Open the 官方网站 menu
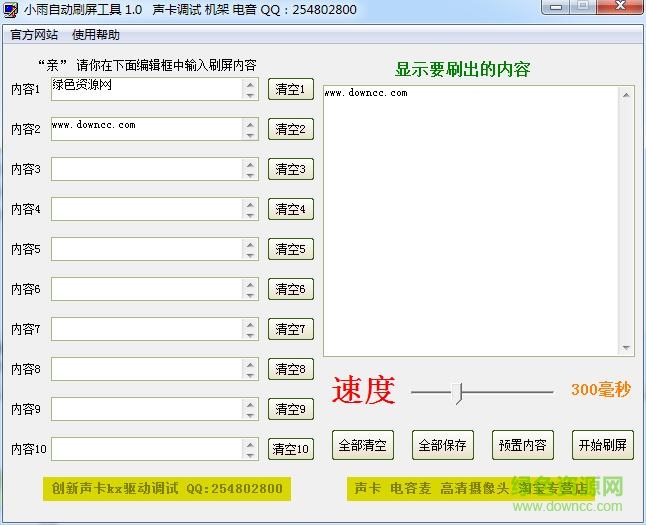This screenshot has height=525, width=646. click(x=34, y=35)
